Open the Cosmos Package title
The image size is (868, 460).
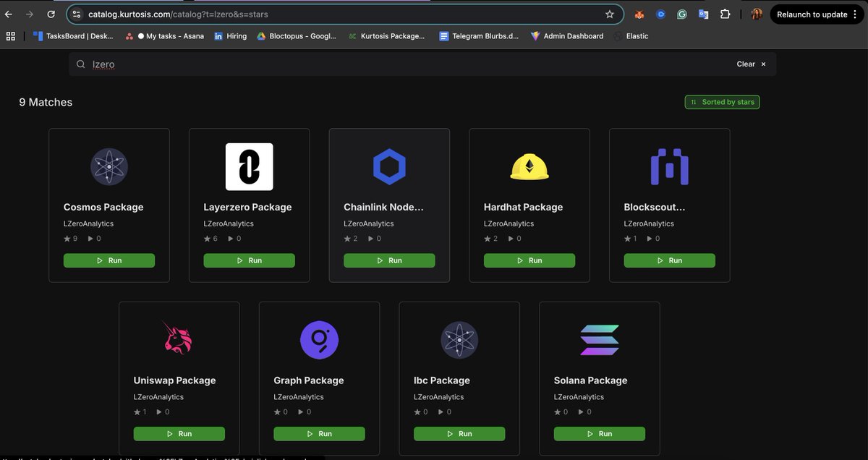coord(103,207)
